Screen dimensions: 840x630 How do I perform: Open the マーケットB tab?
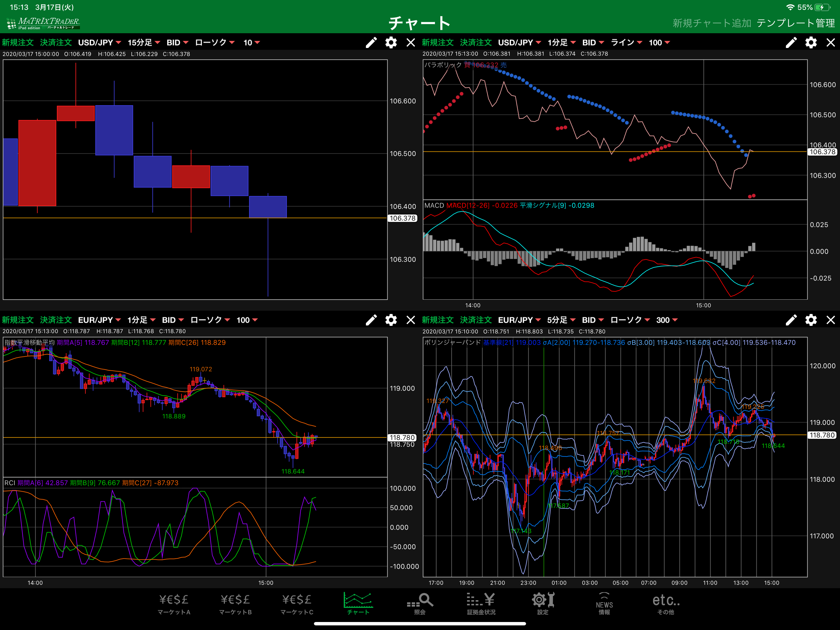[x=236, y=604]
